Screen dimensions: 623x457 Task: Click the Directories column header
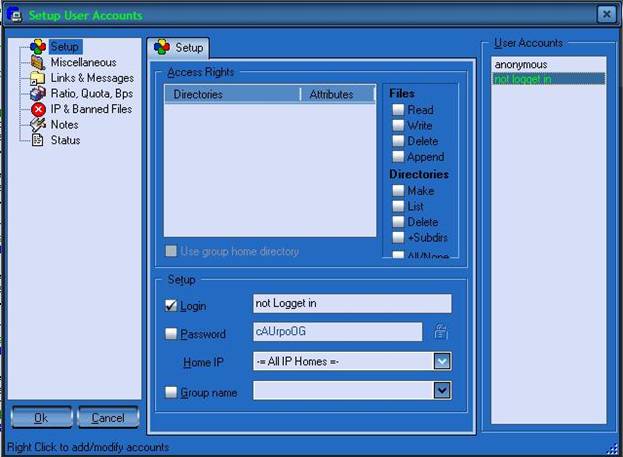230,95
